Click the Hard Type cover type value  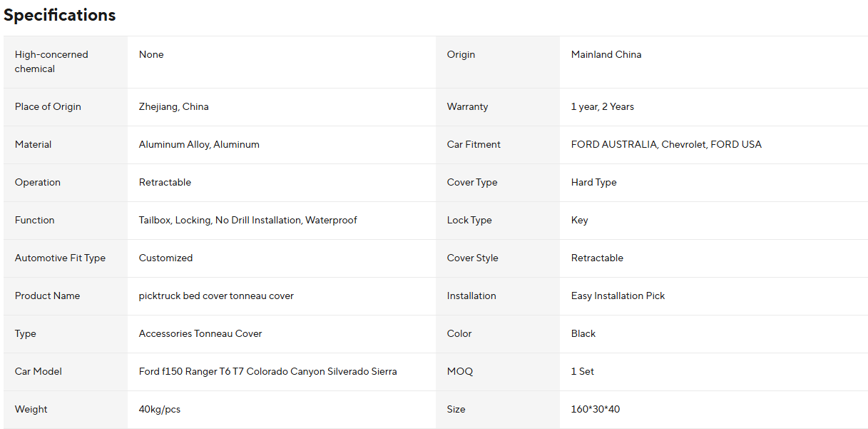(x=593, y=182)
